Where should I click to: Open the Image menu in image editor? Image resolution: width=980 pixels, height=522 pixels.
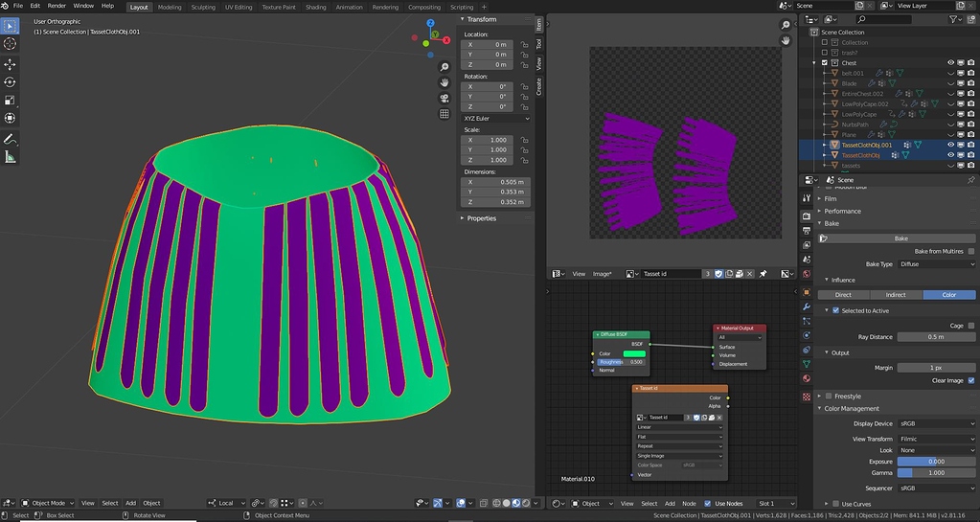602,274
